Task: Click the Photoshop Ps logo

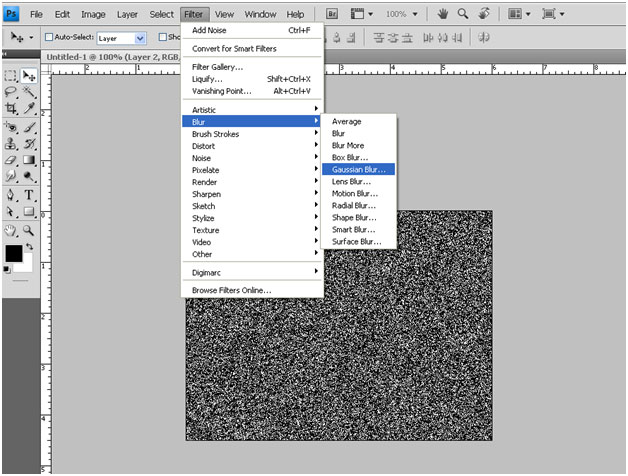Action: click(x=11, y=14)
